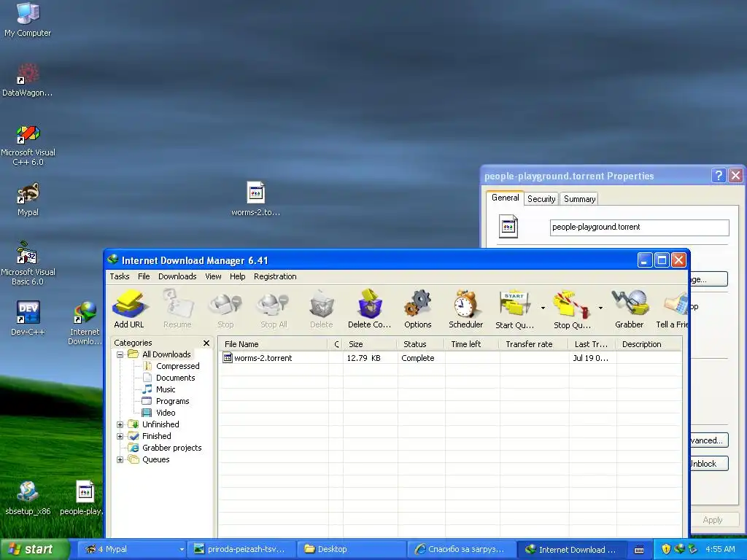This screenshot has width=747, height=560.
Task: Collapse the All Downloads tree node
Action: 120,354
